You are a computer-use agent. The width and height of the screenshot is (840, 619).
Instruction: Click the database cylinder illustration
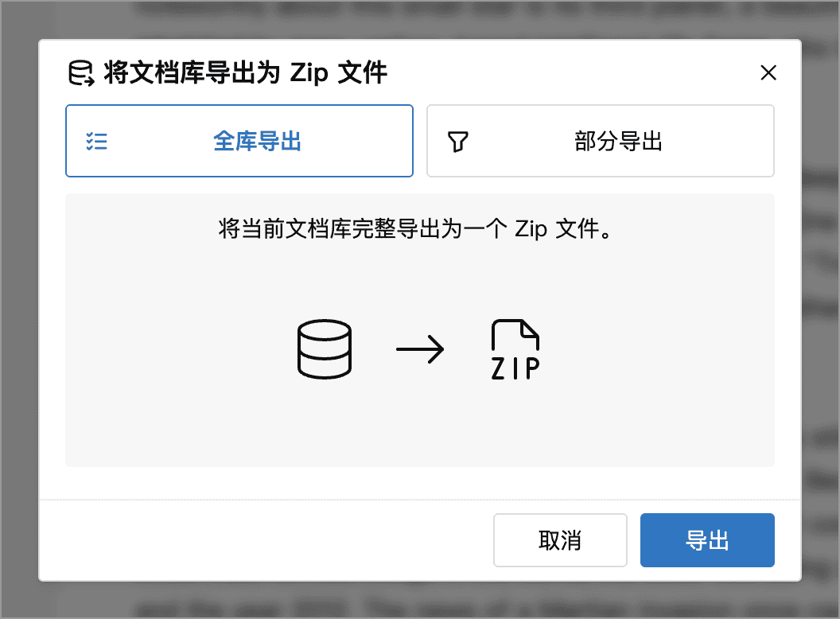click(325, 349)
